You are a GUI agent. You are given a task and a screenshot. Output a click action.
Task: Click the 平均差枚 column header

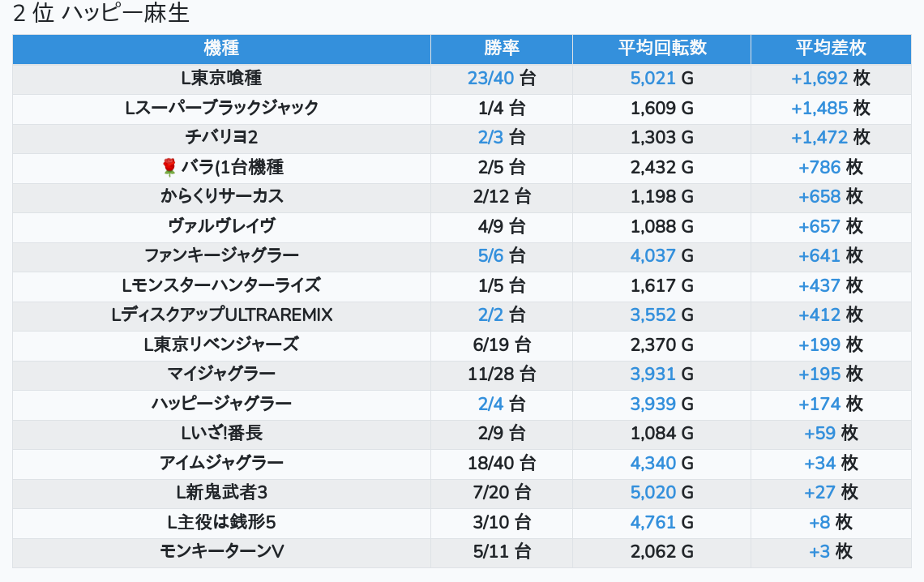pyautogui.click(x=830, y=49)
